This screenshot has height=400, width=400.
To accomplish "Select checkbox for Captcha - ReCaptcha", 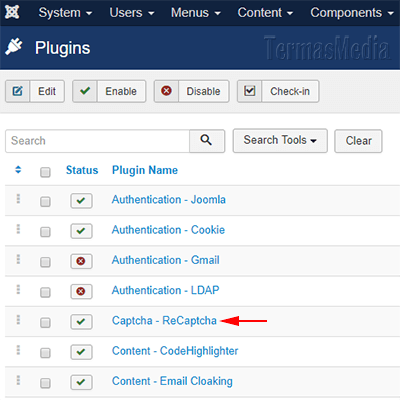I will pos(45,322).
